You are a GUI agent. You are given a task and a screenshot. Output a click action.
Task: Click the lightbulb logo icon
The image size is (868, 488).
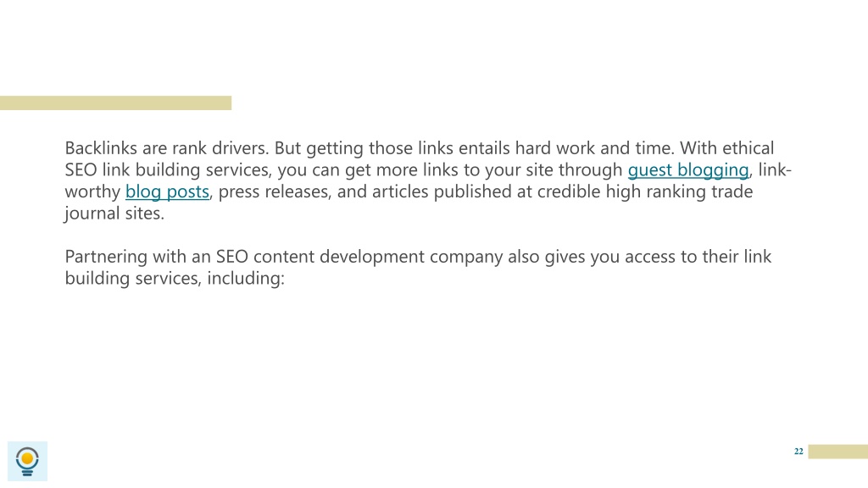pyautogui.click(x=27, y=462)
